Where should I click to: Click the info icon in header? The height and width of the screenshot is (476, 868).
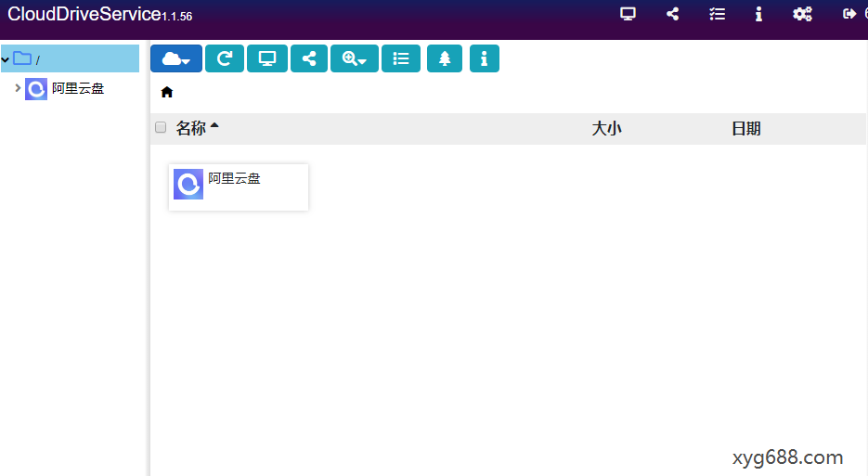[759, 14]
